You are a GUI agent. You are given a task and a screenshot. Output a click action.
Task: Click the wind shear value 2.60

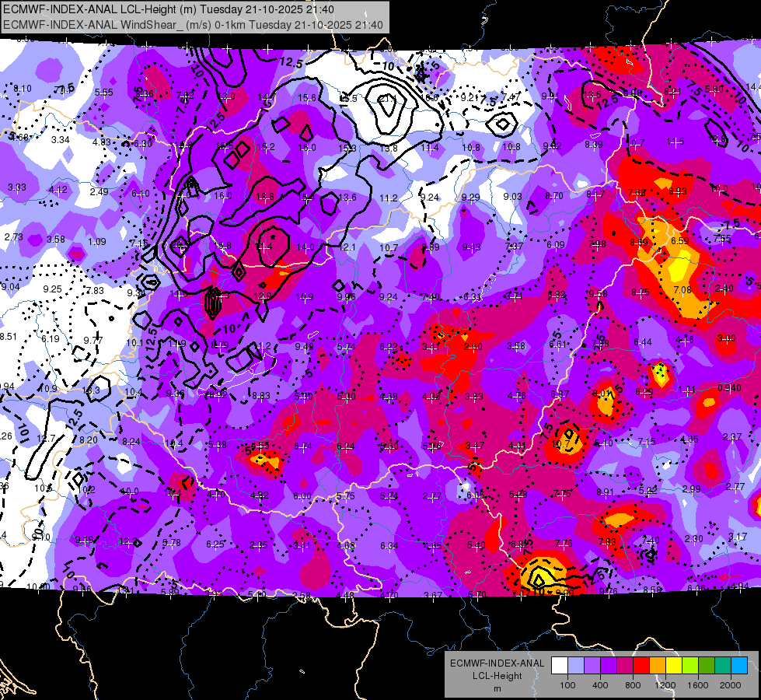(473, 346)
